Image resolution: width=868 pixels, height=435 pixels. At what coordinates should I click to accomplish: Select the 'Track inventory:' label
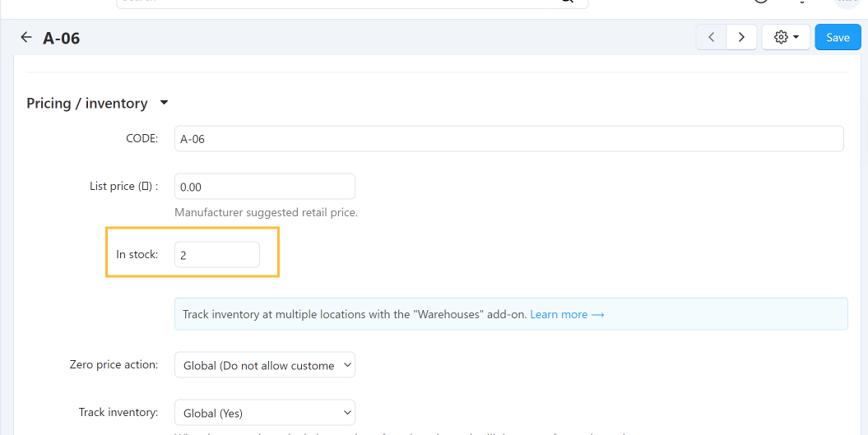click(118, 412)
